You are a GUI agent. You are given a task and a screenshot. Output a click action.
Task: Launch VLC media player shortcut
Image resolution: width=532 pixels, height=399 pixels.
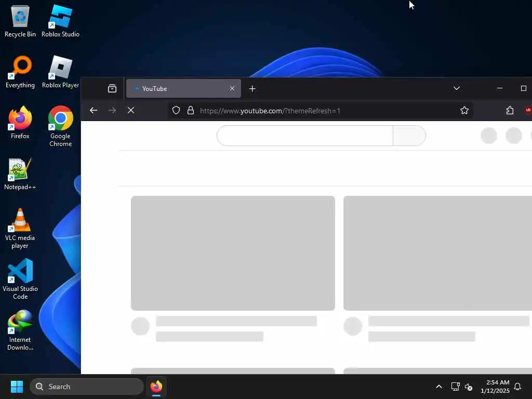pos(20,229)
